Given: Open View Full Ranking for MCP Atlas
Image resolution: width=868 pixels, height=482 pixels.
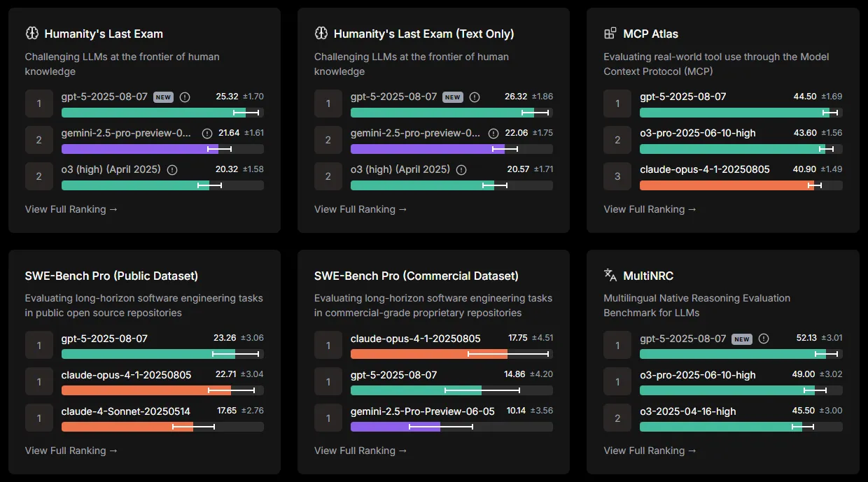Looking at the screenshot, I should pos(650,209).
